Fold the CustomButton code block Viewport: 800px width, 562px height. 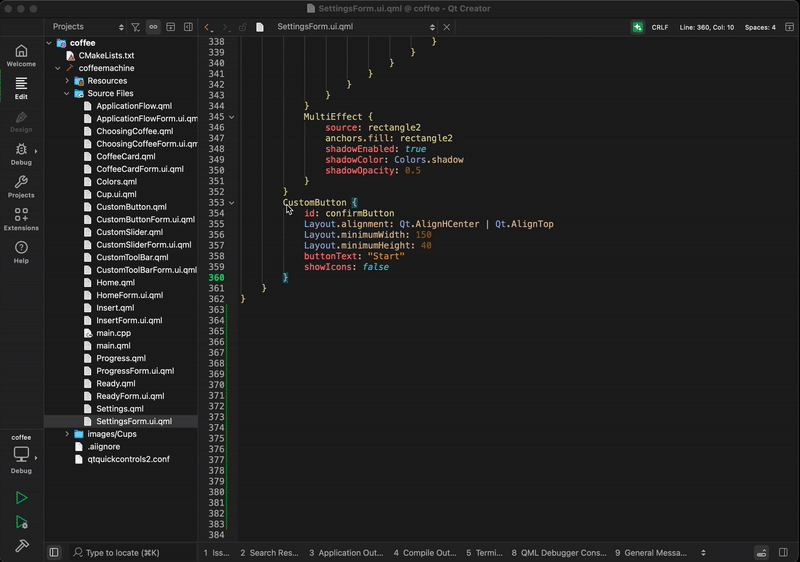(232, 203)
